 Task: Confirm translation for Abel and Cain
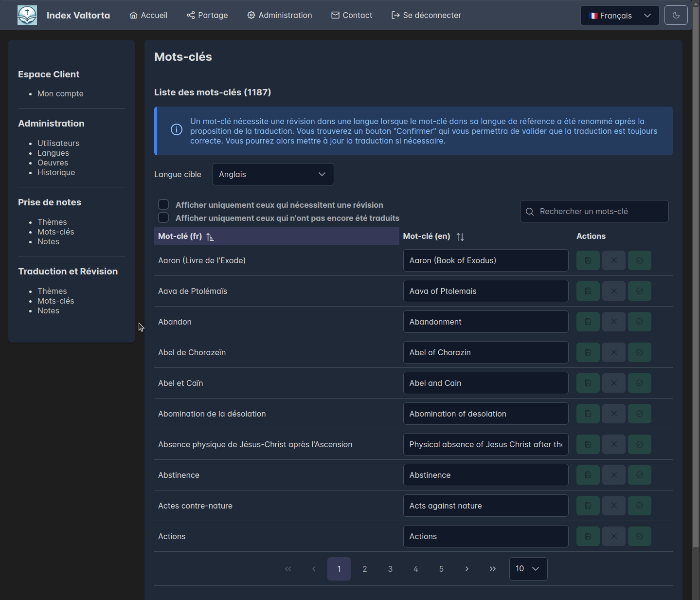639,383
